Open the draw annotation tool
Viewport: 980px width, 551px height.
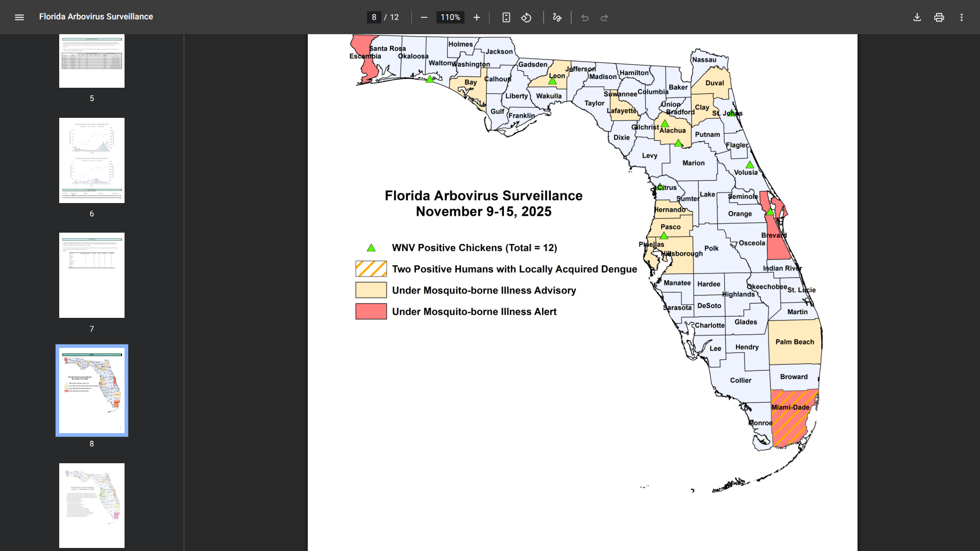coord(557,17)
